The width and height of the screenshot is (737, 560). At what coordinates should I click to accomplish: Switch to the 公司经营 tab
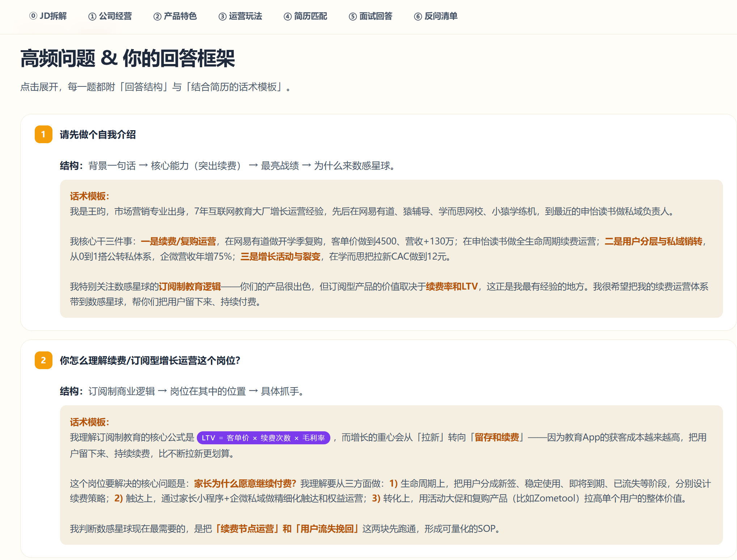pos(110,16)
